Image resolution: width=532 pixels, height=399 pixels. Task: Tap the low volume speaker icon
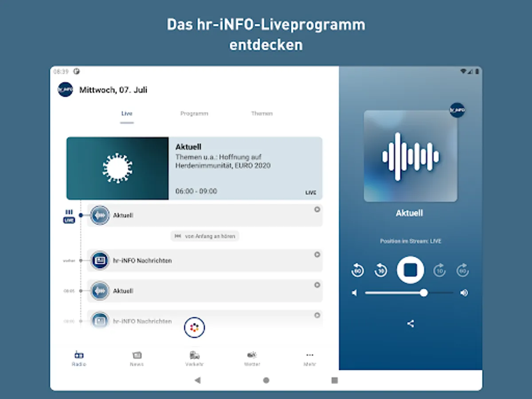click(x=354, y=293)
